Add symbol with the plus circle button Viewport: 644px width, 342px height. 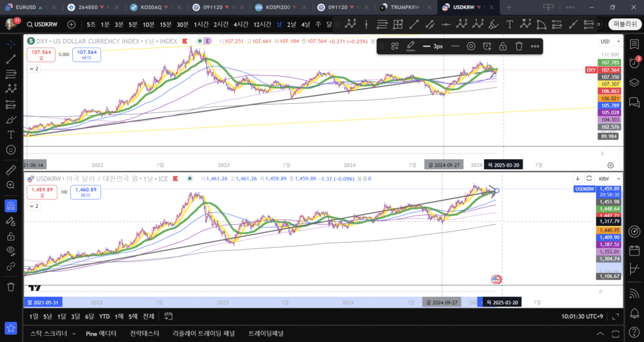tap(72, 25)
